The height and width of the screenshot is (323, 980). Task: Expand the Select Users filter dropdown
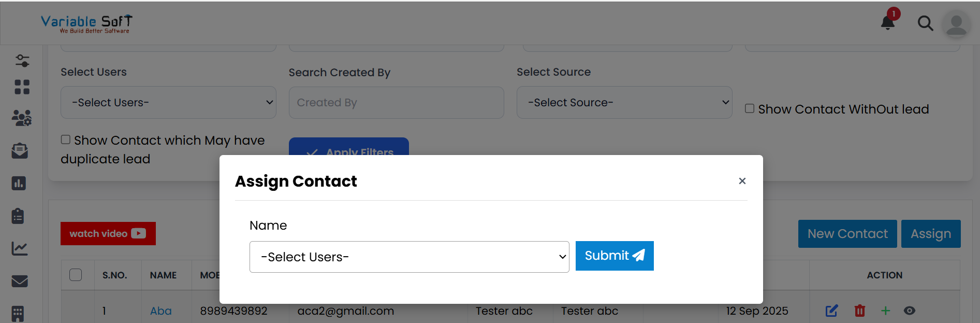pos(168,102)
